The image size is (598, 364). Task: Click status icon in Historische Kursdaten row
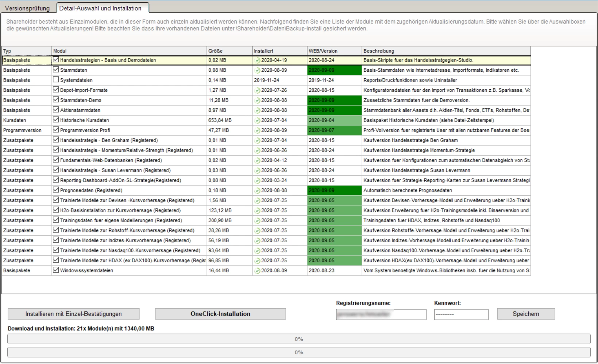click(x=257, y=120)
